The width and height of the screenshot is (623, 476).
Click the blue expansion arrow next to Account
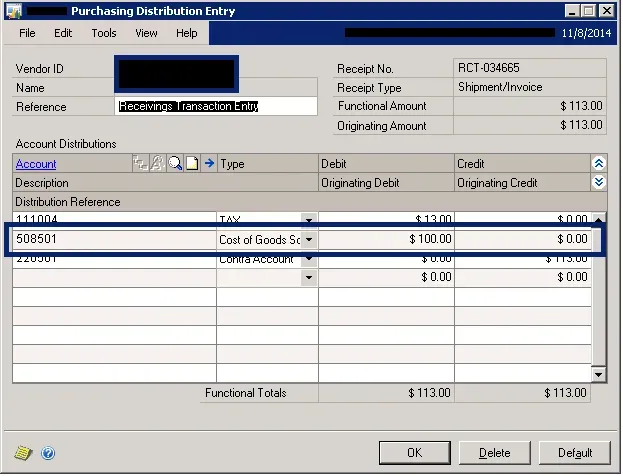pyautogui.click(x=210, y=164)
